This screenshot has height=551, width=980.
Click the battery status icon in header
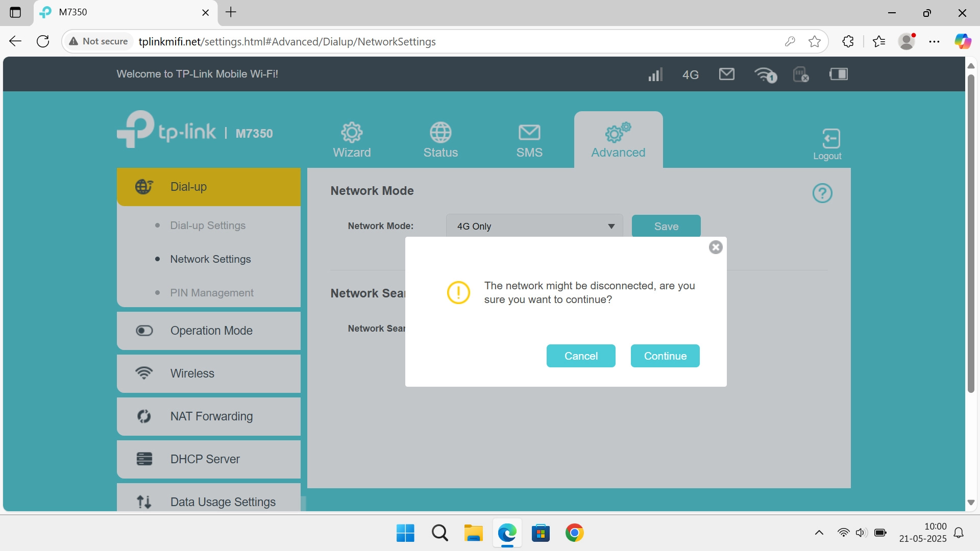pyautogui.click(x=838, y=74)
